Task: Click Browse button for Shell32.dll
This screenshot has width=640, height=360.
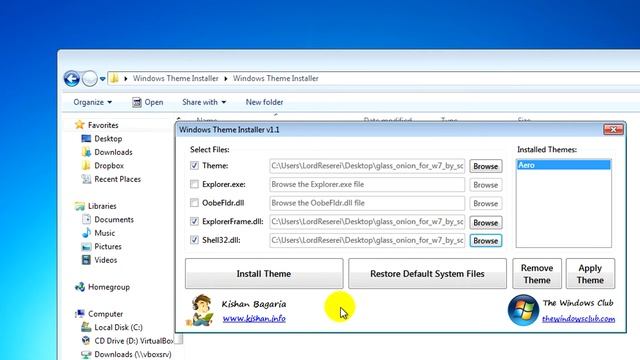Action: click(486, 240)
